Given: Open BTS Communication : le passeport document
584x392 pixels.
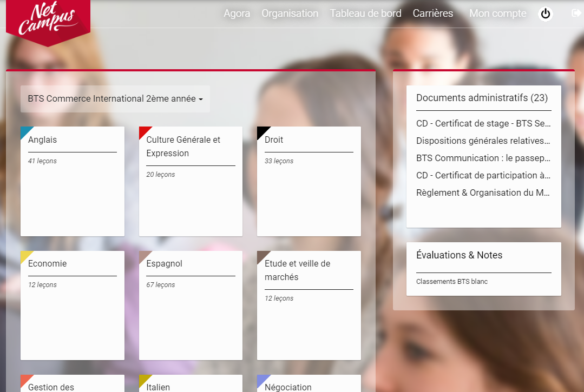Looking at the screenshot, I should coord(483,158).
